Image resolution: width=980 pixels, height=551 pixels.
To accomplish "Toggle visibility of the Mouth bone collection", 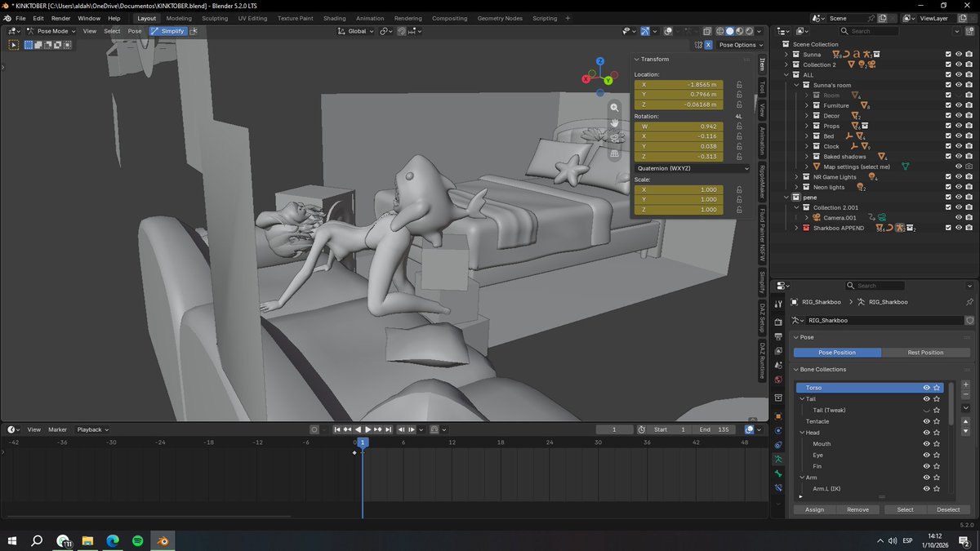I will point(926,444).
